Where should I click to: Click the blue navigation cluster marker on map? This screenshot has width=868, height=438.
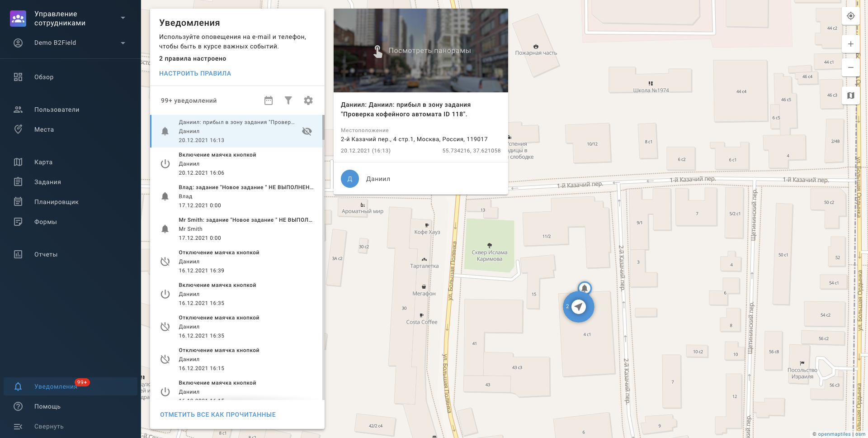[x=579, y=307]
